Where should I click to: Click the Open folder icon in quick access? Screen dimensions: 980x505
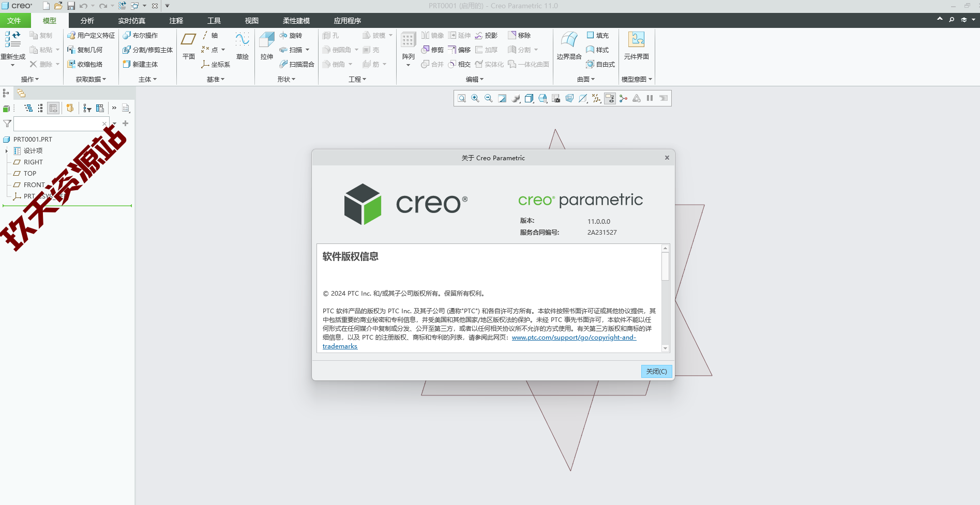pyautogui.click(x=58, y=6)
